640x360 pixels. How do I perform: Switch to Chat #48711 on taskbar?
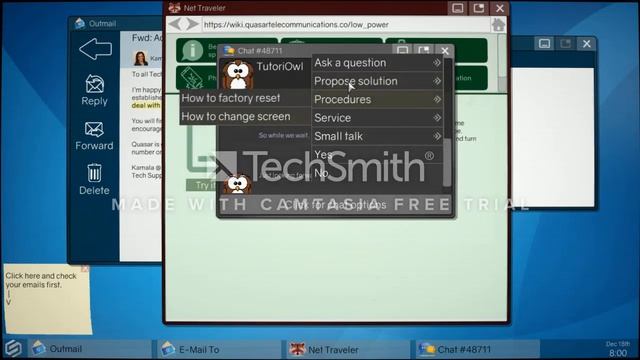[x=477, y=349]
